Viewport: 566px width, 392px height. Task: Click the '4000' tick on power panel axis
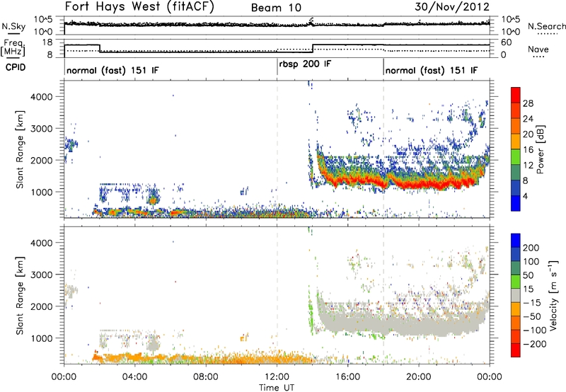tap(41, 97)
